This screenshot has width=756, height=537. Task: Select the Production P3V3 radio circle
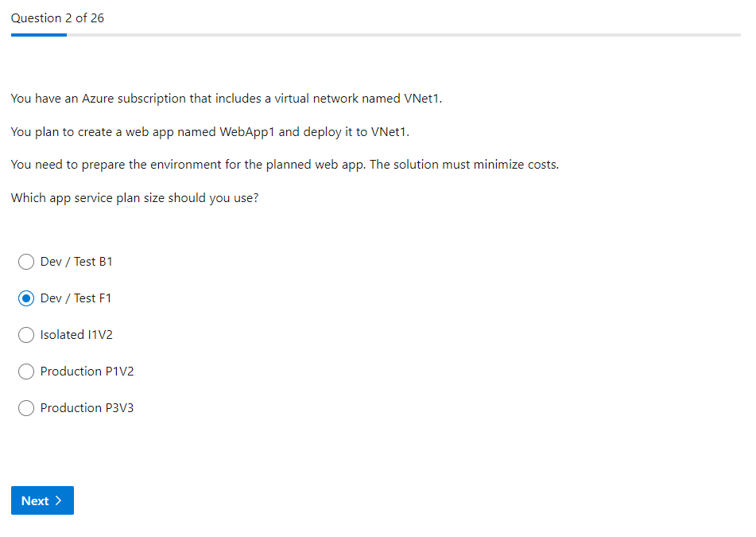26,408
